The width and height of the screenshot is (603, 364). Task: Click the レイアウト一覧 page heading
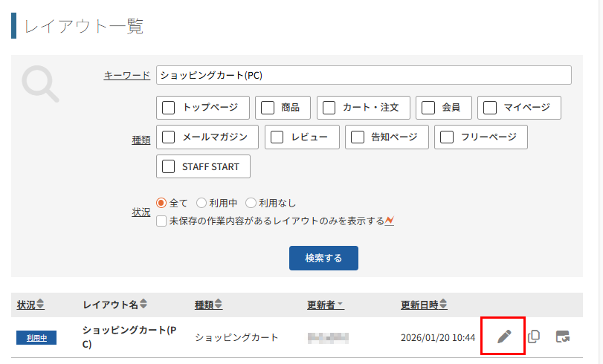pyautogui.click(x=84, y=27)
